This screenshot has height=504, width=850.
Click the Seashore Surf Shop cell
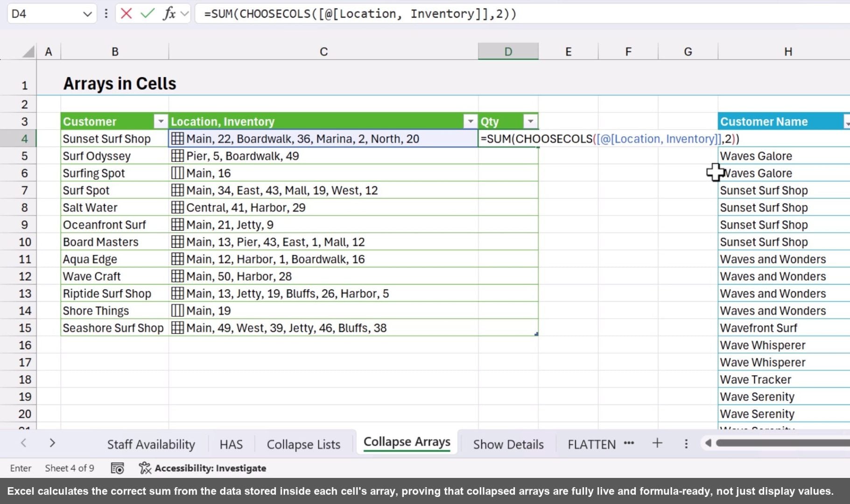114,328
